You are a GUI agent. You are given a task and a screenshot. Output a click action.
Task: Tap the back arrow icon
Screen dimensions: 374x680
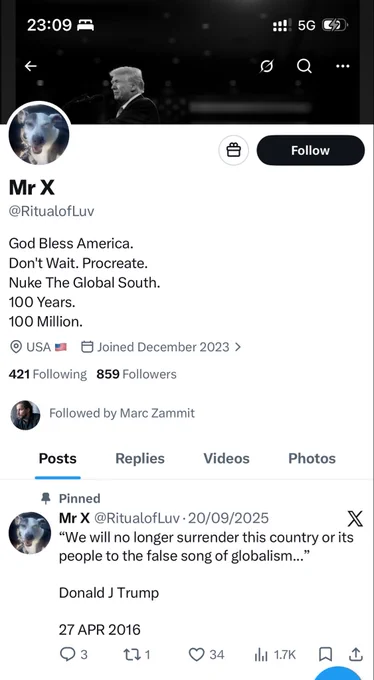(x=30, y=66)
